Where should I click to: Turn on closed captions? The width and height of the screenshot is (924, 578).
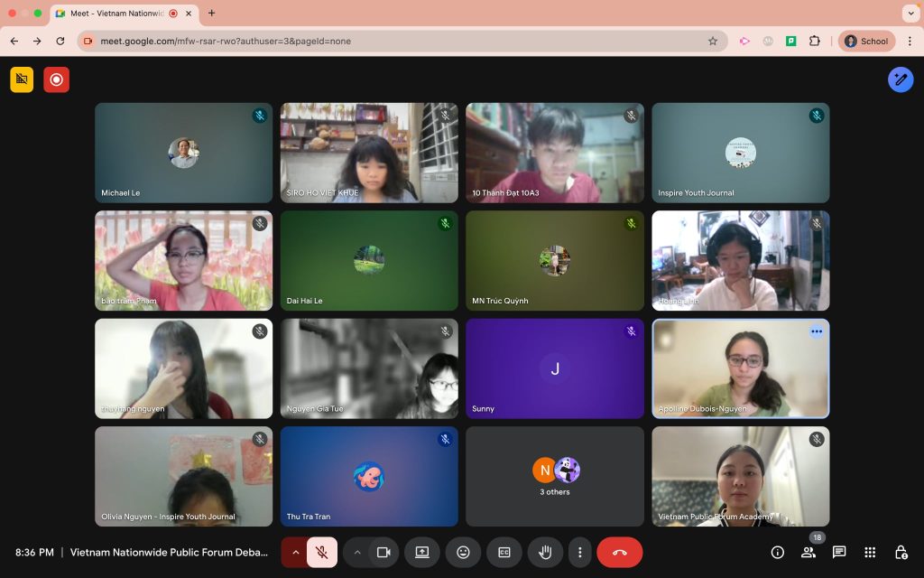[x=504, y=552]
